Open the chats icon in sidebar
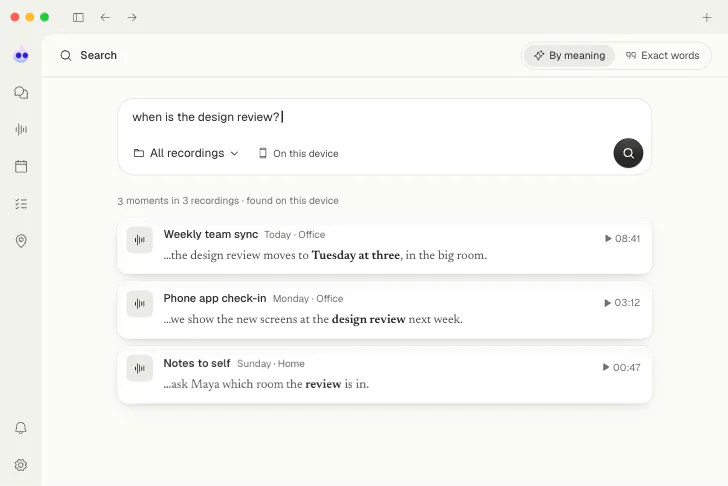 21,92
